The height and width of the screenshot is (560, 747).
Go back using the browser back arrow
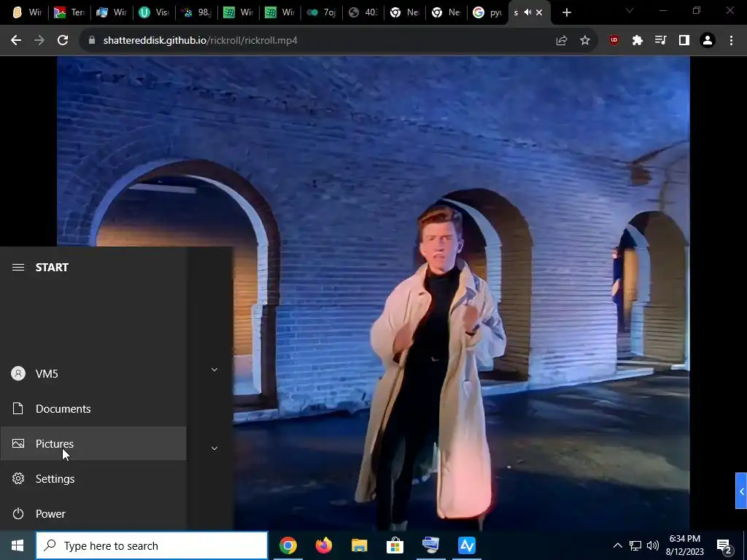(16, 41)
